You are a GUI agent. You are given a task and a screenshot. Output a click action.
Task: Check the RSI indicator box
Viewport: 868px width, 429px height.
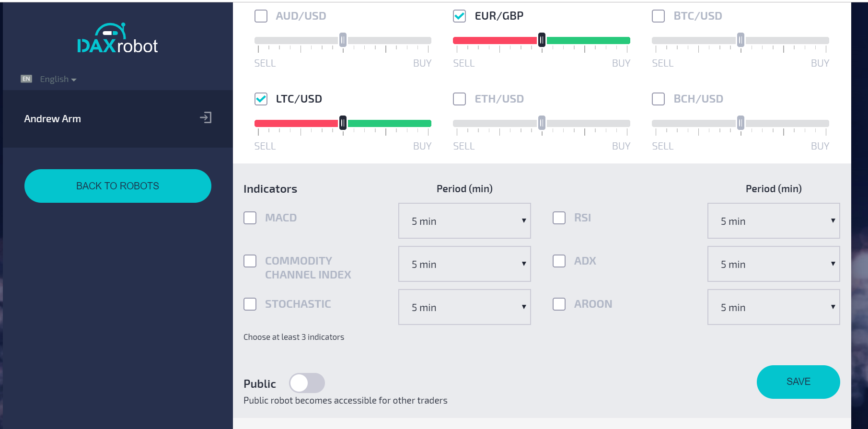point(559,218)
